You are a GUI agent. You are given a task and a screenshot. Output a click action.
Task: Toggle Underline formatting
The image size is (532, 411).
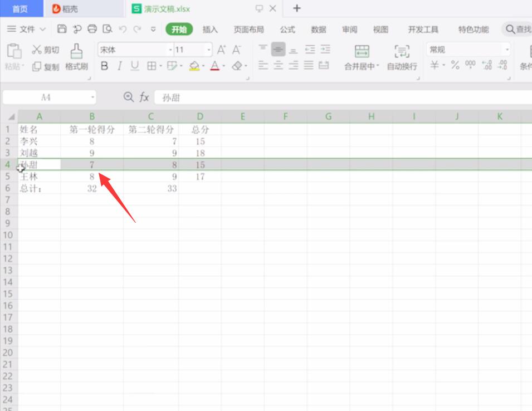[135, 66]
